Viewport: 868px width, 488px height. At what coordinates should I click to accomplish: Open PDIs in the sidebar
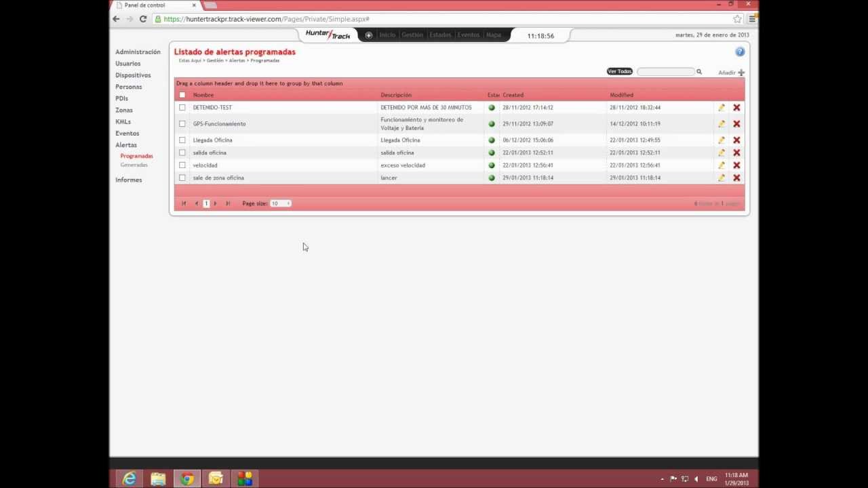121,98
